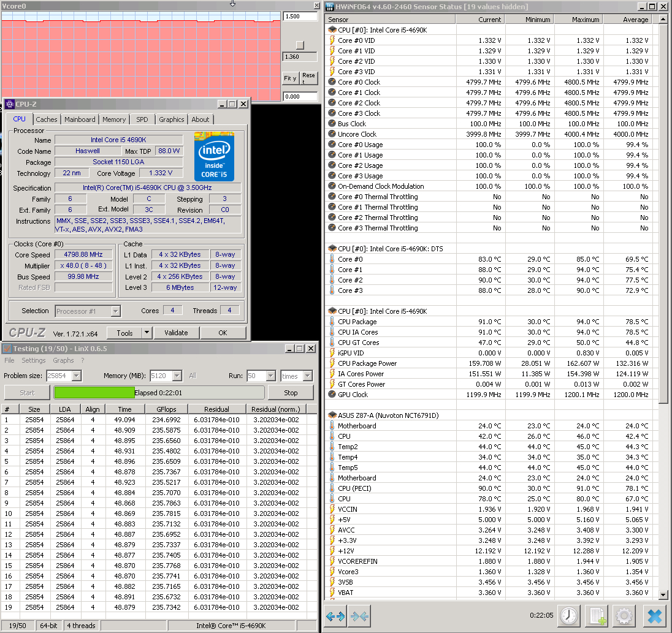Click Fit y in the Vcore0 graph window
The height and width of the screenshot is (633, 672).
(x=290, y=78)
